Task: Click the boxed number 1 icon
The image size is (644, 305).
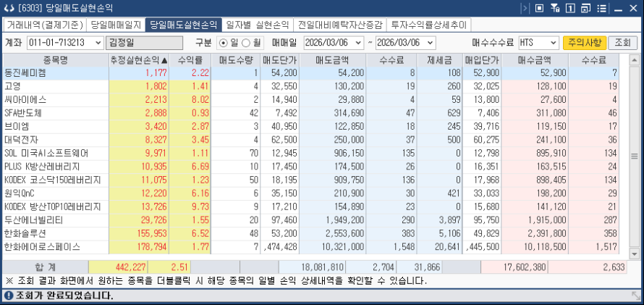Action: point(569,8)
